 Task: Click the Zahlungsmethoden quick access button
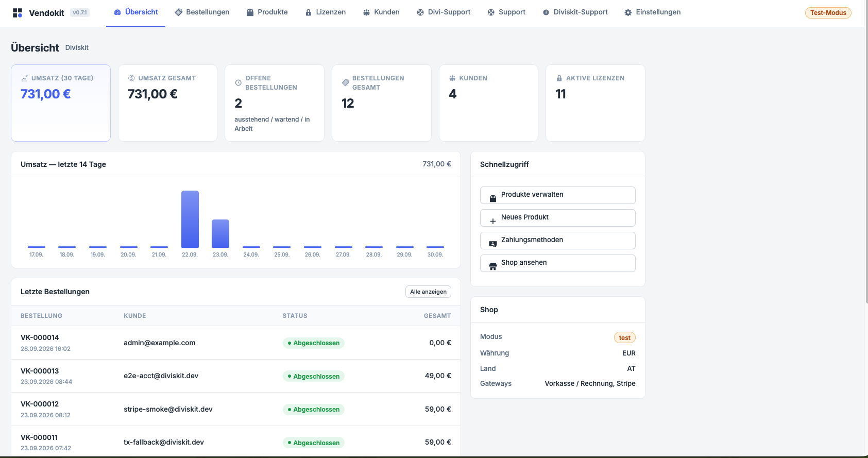coord(557,241)
